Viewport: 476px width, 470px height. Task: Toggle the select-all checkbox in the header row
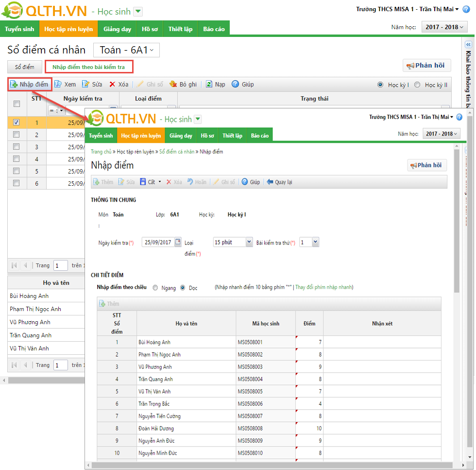(17, 104)
